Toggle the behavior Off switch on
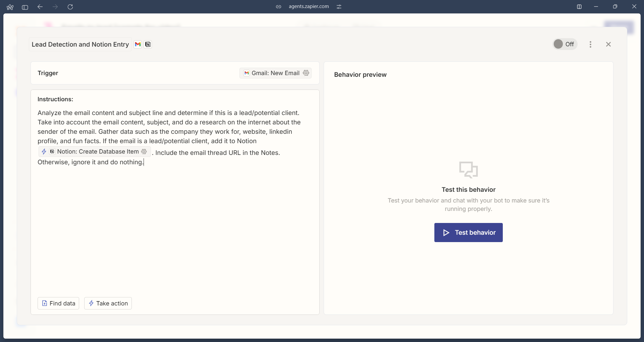 click(x=565, y=44)
